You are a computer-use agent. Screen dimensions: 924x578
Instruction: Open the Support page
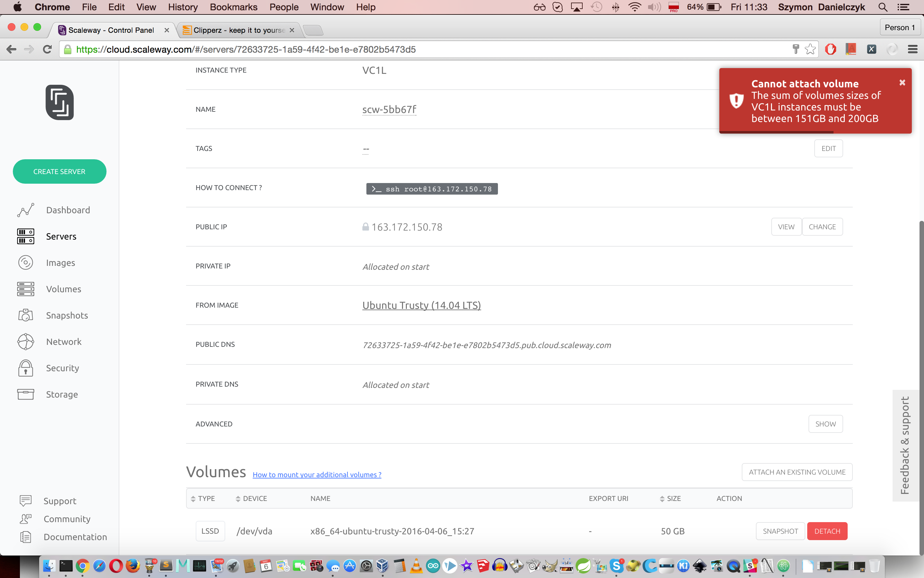pos(48,501)
